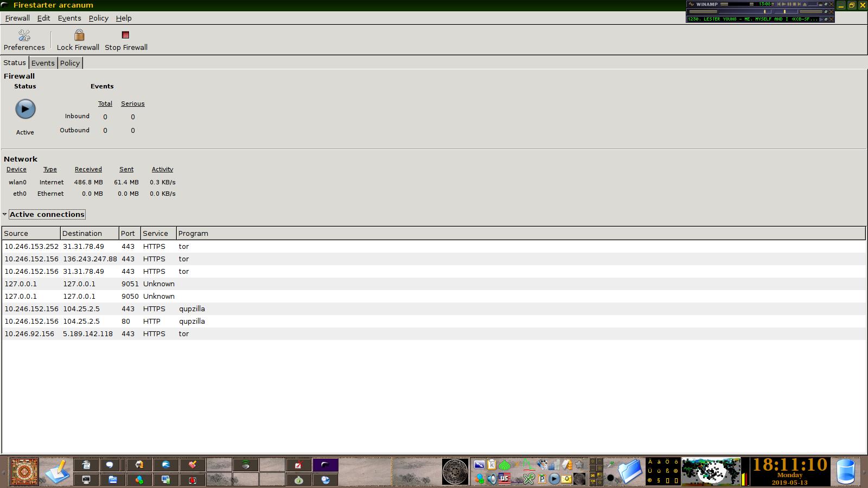Viewport: 868px width, 488px height.
Task: Click the Winamp eject button
Action: tap(805, 4)
